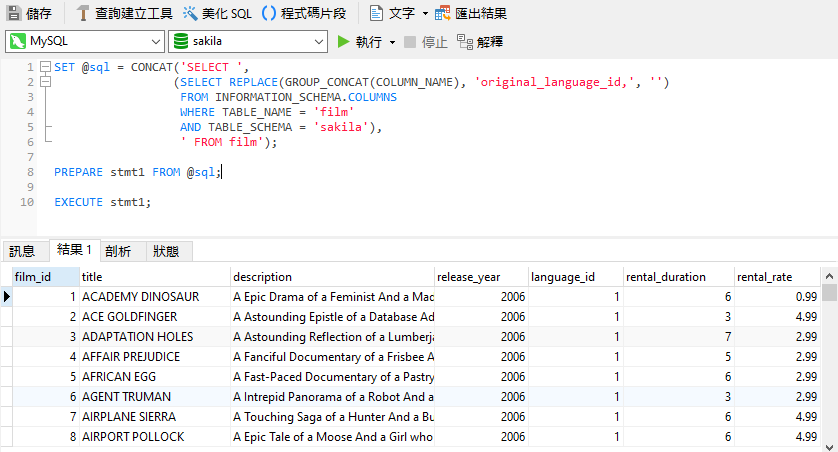Click the 解釋 explain icon
The width and height of the screenshot is (838, 452).
[464, 42]
